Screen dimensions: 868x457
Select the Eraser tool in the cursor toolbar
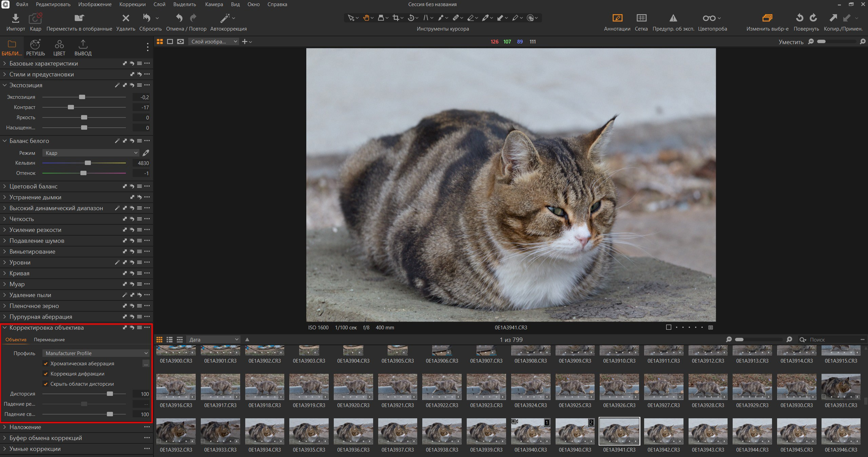pos(471,18)
